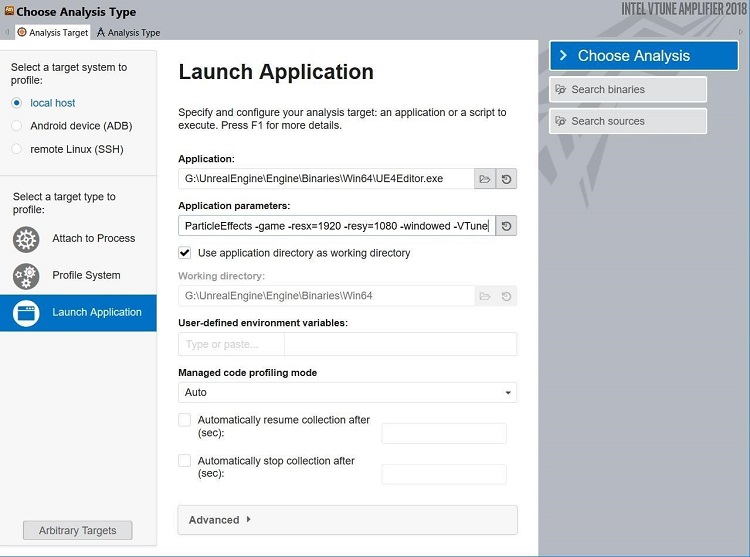Uncheck Use application directory as working directory

(x=185, y=252)
